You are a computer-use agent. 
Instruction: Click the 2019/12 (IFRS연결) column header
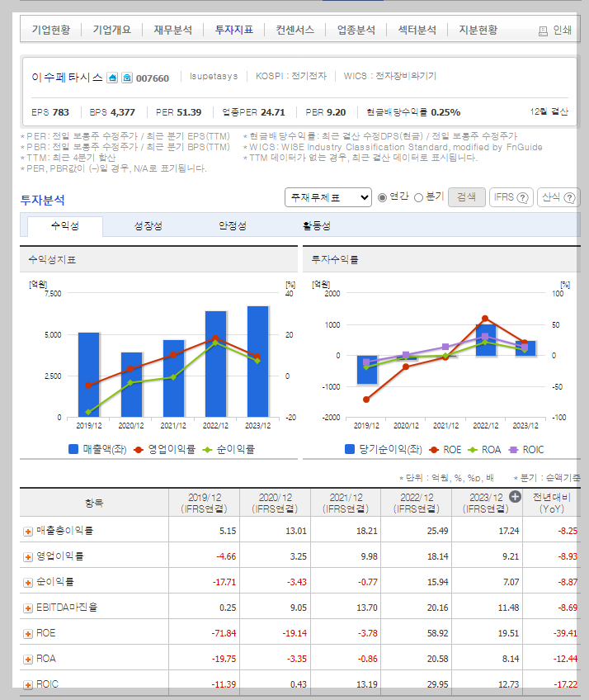(205, 503)
